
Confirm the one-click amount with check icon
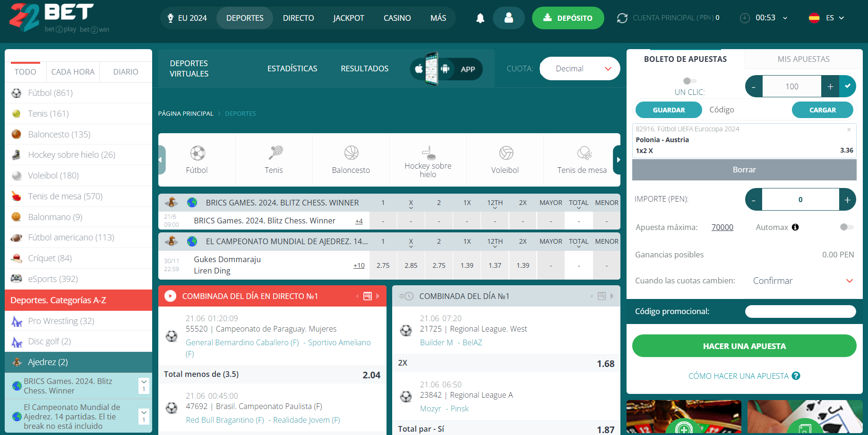(x=848, y=86)
